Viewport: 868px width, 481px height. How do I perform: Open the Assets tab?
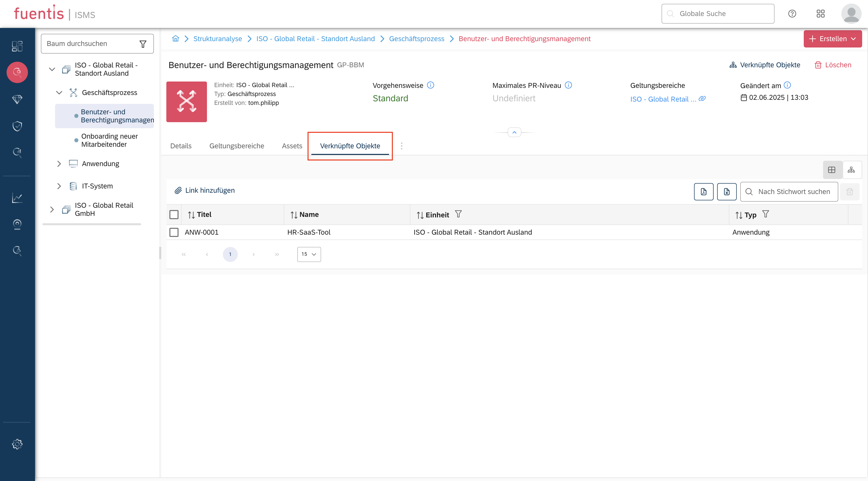click(x=292, y=146)
